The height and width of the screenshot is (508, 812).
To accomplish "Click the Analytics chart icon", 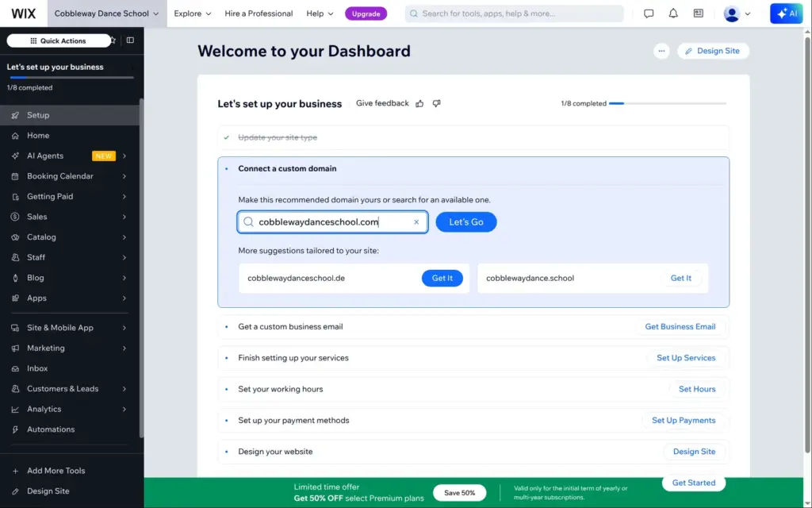I will [x=15, y=409].
